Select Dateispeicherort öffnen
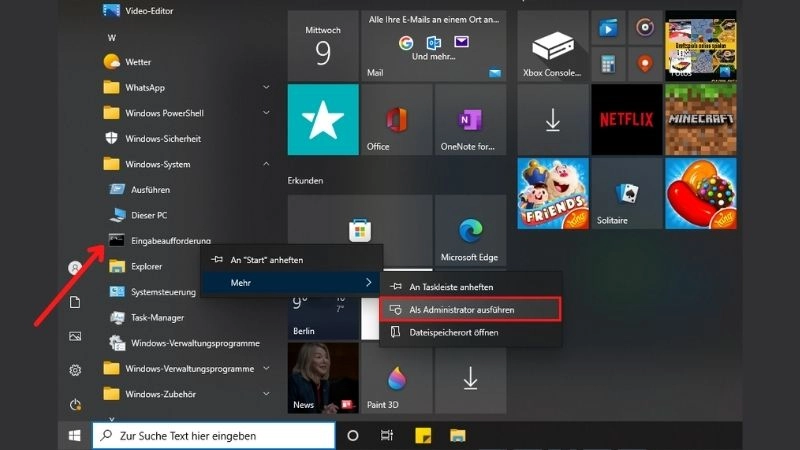800x450 pixels. [470, 332]
